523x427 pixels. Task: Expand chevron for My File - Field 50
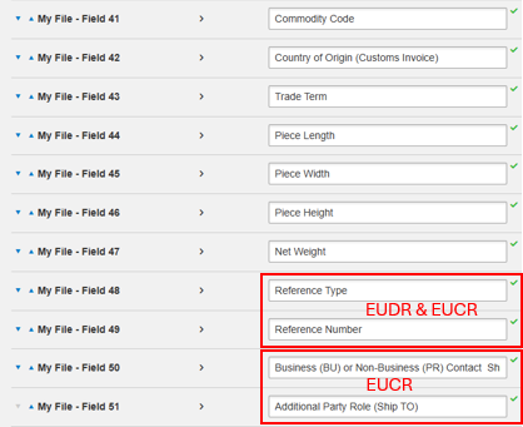pos(201,368)
